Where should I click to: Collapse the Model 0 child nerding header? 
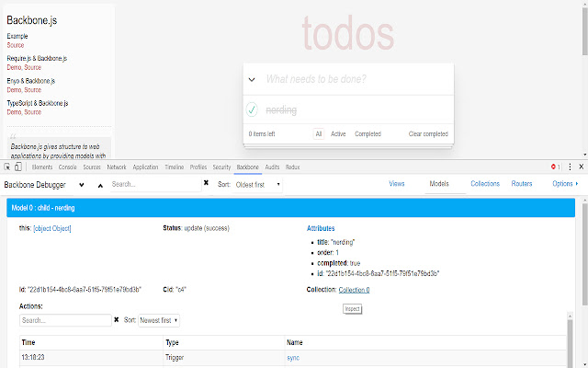point(290,208)
